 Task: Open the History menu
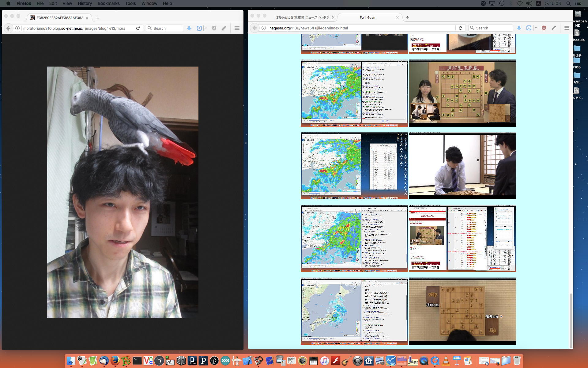85,3
